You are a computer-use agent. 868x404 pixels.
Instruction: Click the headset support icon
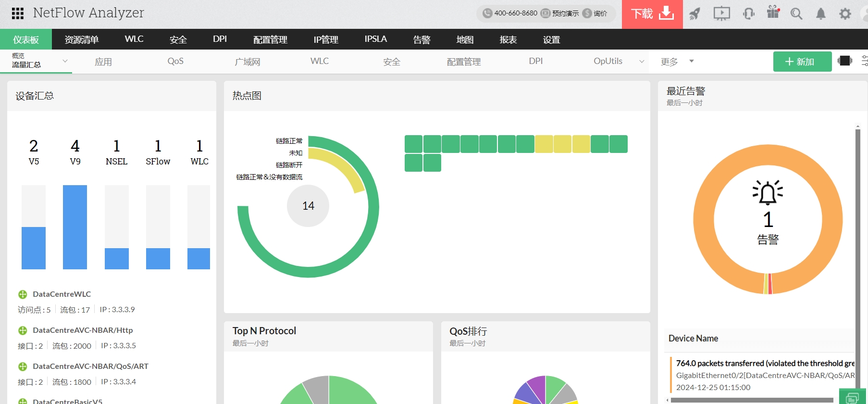[748, 14]
